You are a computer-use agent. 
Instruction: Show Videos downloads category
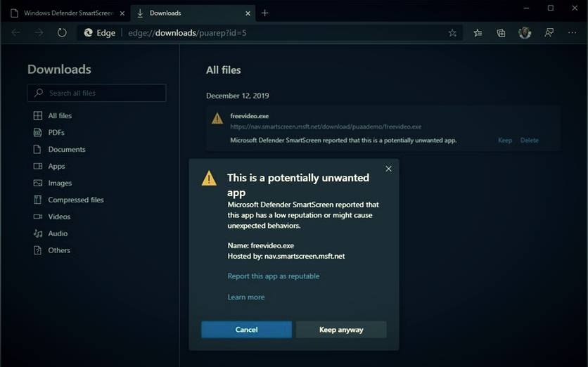pyautogui.click(x=59, y=217)
